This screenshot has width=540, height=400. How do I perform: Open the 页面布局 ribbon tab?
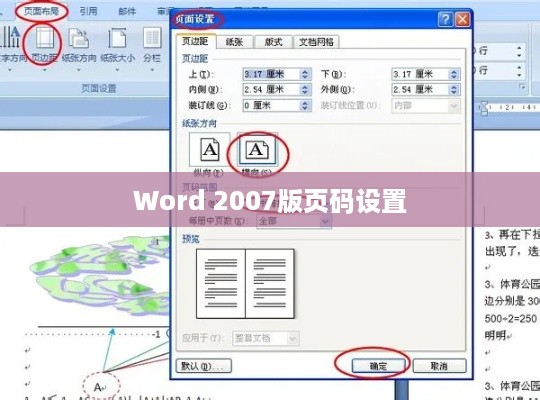click(41, 11)
